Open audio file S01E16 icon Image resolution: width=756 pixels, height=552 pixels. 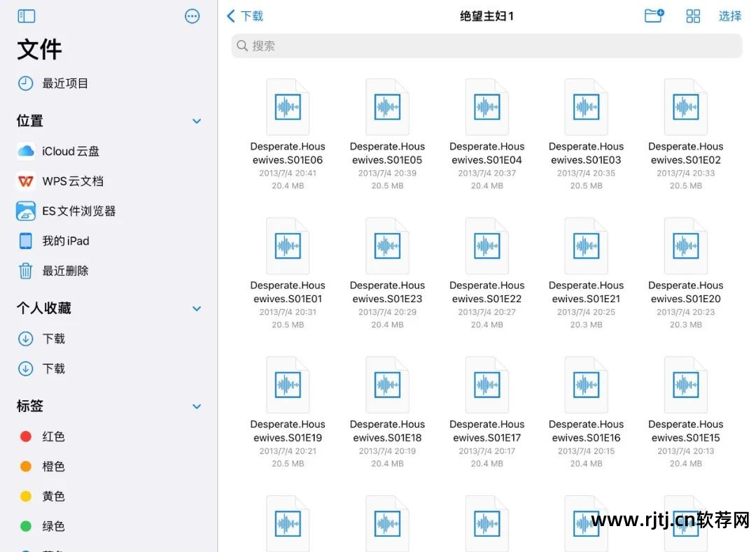[x=587, y=385]
